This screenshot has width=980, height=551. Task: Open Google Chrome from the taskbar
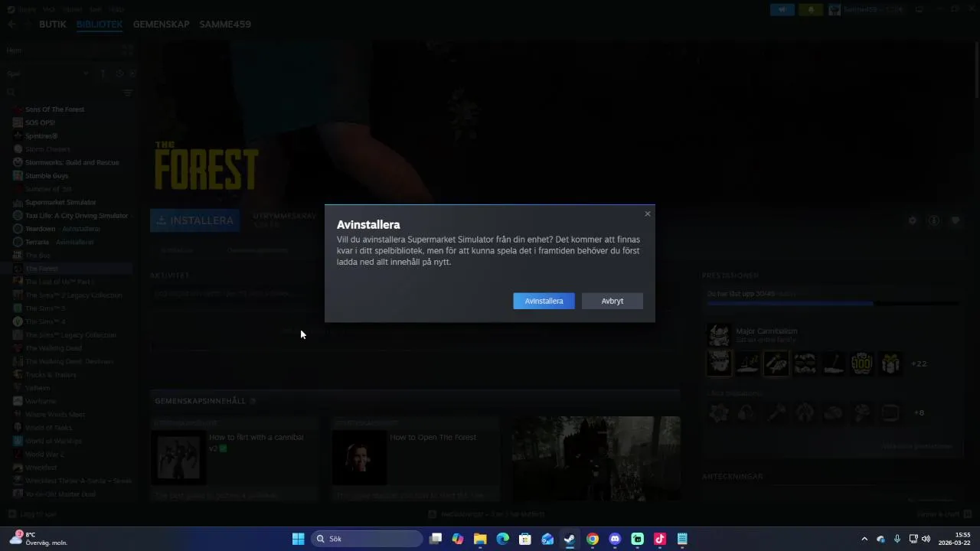(x=592, y=539)
